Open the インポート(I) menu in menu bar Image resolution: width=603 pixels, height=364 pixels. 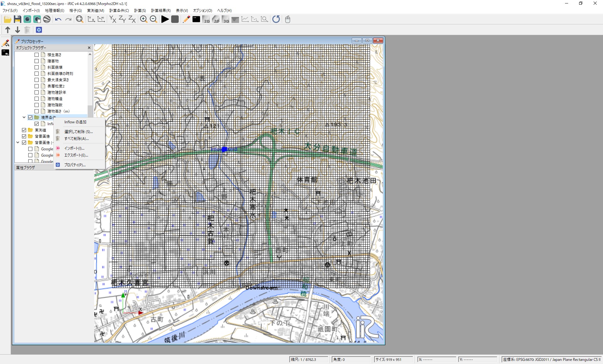coord(31,10)
